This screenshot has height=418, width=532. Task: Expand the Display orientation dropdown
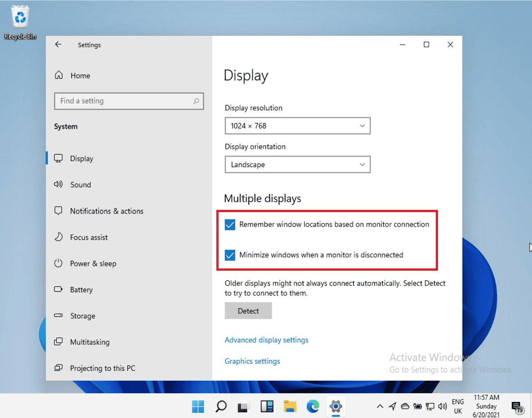coord(297,165)
